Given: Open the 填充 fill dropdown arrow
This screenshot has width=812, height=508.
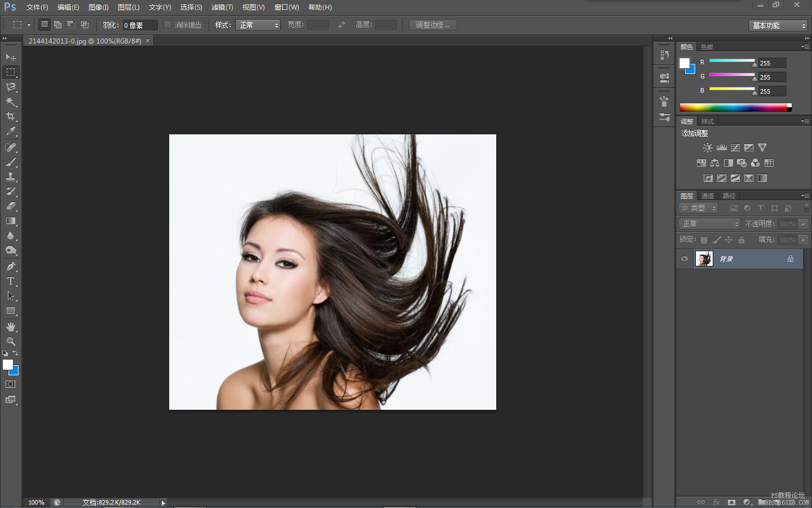Looking at the screenshot, I should pyautogui.click(x=804, y=240).
